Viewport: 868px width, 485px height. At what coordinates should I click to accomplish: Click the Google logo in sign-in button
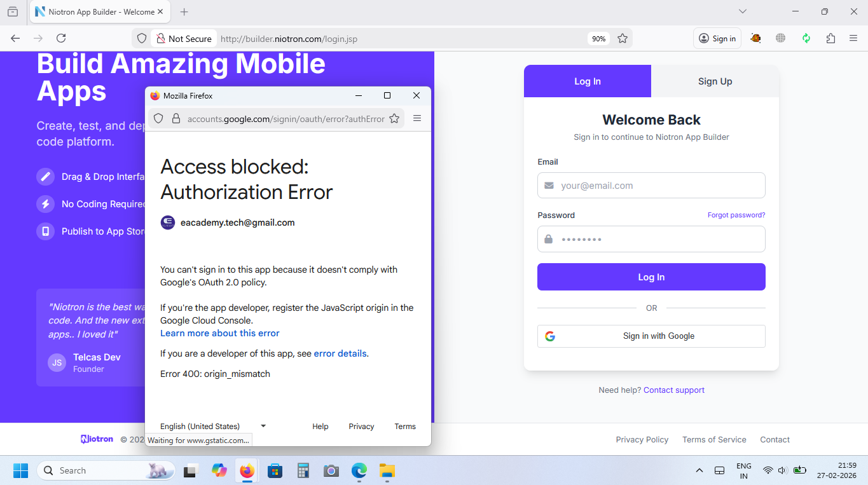pyautogui.click(x=550, y=336)
